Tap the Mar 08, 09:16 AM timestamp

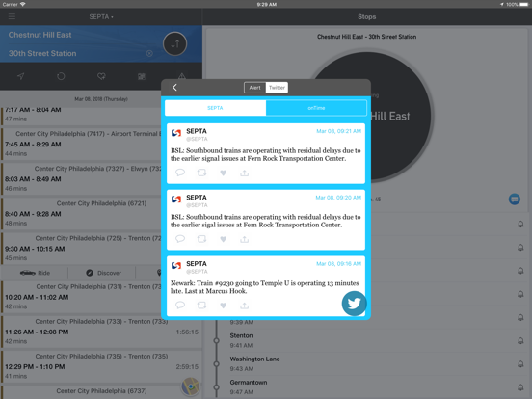[x=338, y=264]
